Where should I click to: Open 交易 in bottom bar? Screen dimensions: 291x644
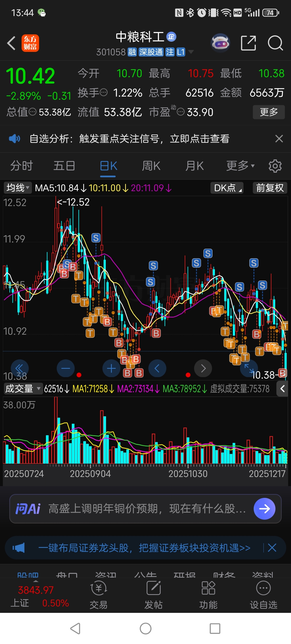click(99, 595)
